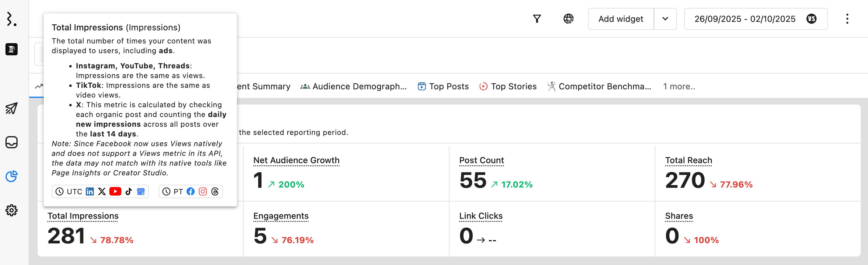Click the Add widget button
The width and height of the screenshot is (868, 265).
tap(620, 19)
